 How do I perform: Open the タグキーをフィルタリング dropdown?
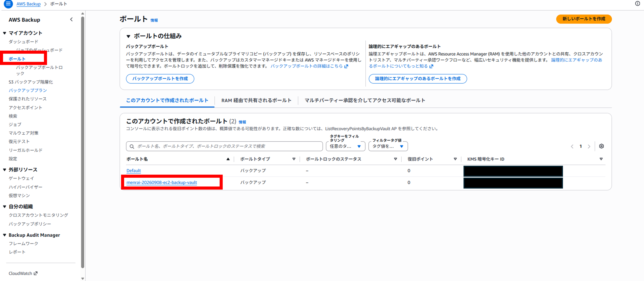pos(346,146)
